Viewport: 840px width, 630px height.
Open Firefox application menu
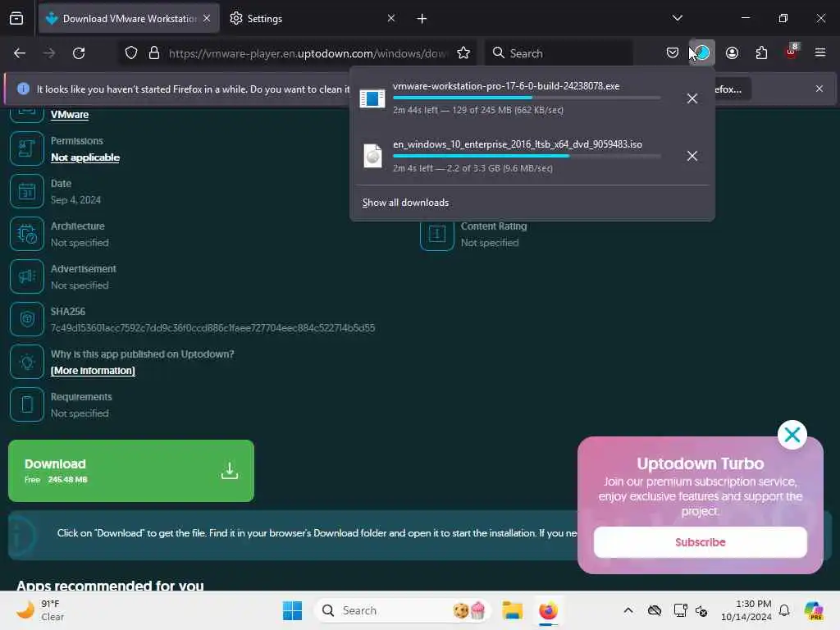pos(820,52)
